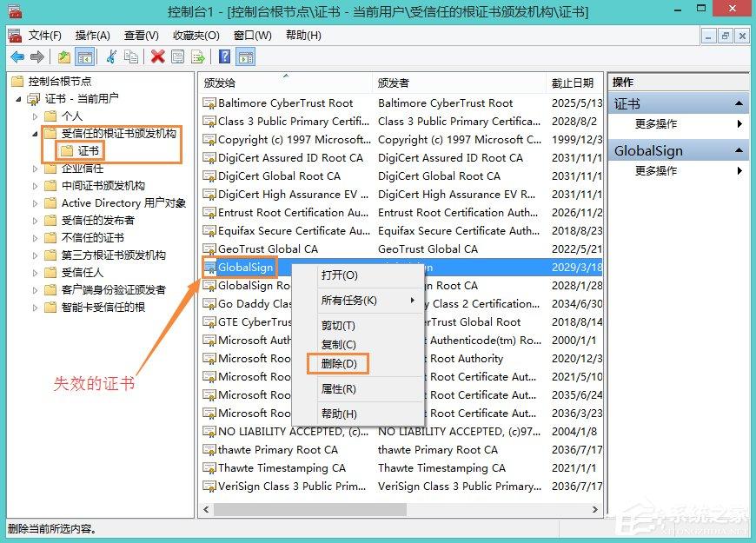Select the 不信任的证书 folder in tree
The image size is (756, 543).
click(92, 238)
